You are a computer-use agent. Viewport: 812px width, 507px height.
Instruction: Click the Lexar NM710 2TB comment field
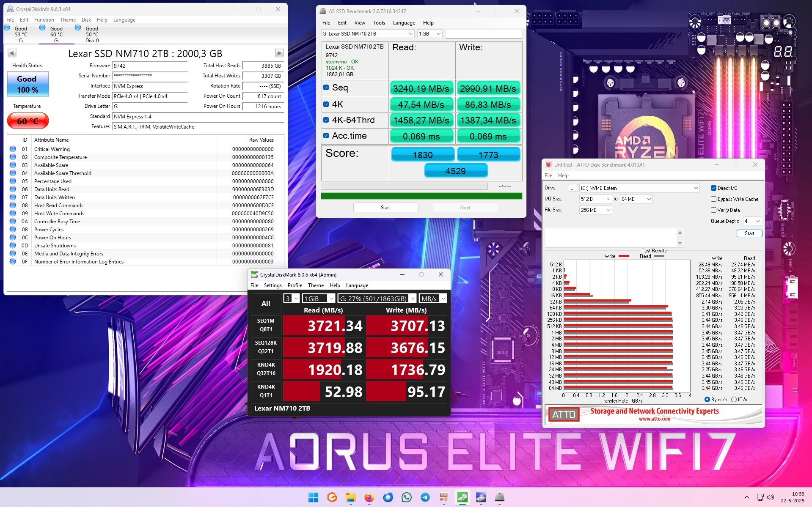[349, 408]
